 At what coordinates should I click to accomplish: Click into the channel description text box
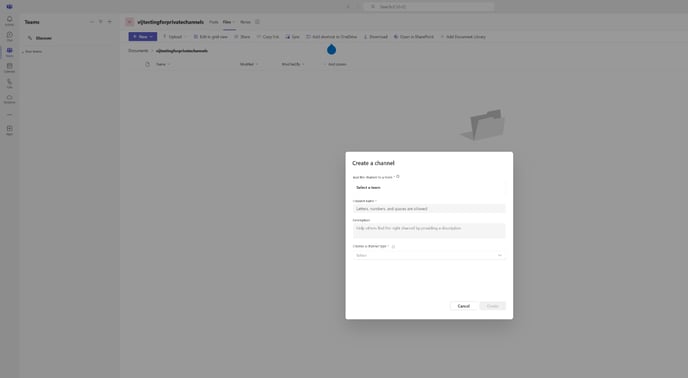pos(429,230)
